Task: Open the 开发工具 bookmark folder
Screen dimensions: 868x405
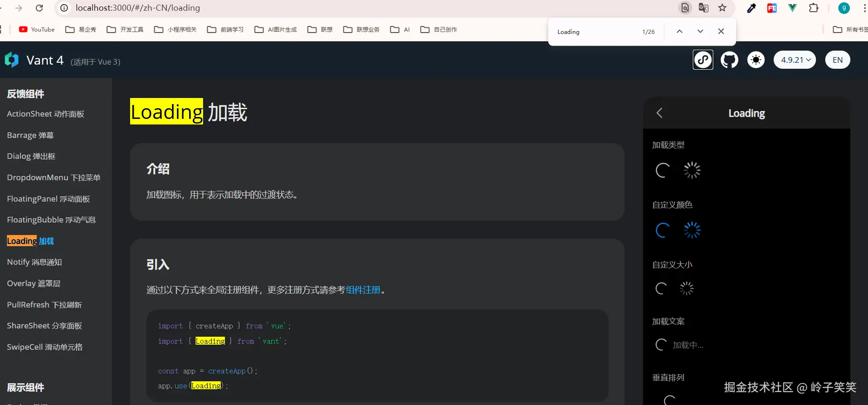Action: click(x=125, y=29)
